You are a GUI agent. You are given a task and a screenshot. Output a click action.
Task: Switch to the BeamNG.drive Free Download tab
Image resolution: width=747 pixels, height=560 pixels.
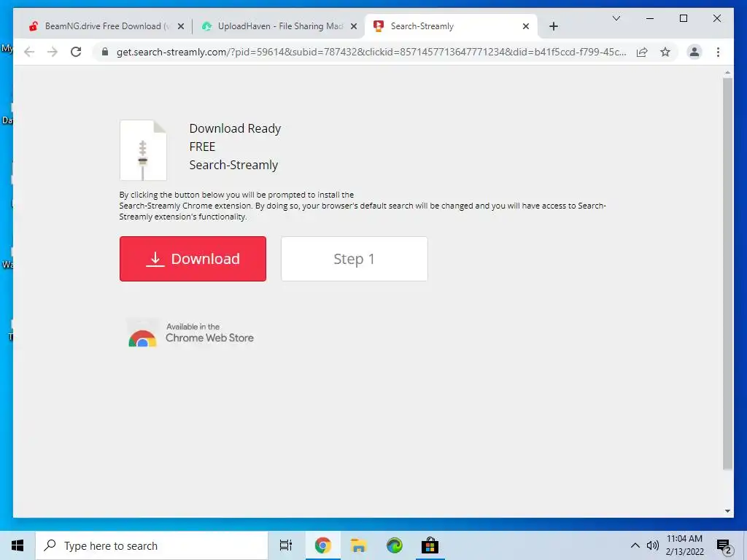coord(105,26)
